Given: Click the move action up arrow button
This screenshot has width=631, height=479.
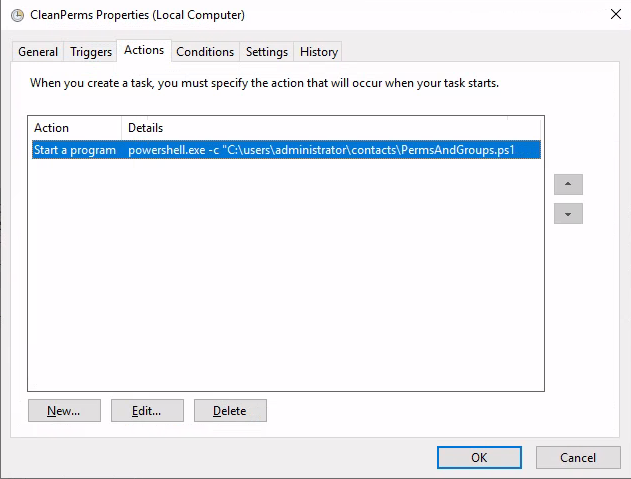Looking at the screenshot, I should (x=568, y=184).
